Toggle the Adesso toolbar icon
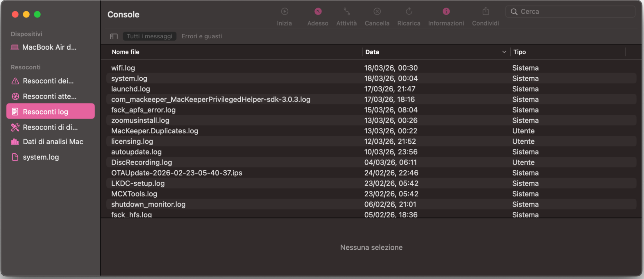 point(318,12)
